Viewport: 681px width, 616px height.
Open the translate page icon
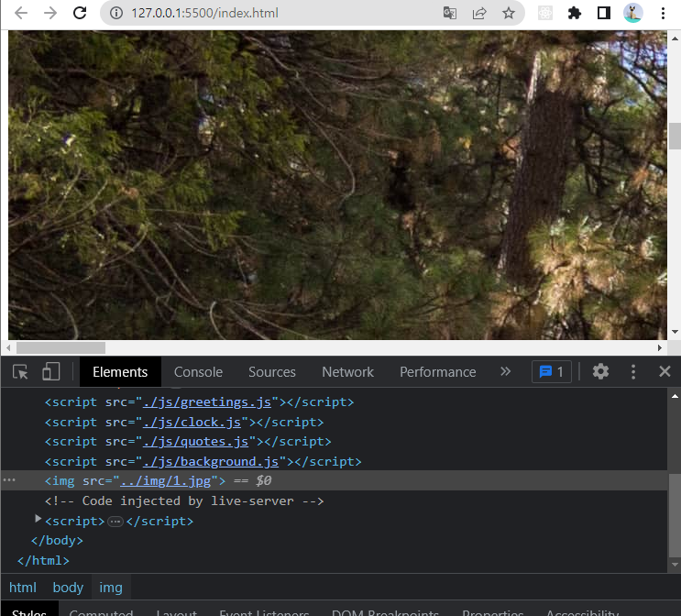(449, 13)
